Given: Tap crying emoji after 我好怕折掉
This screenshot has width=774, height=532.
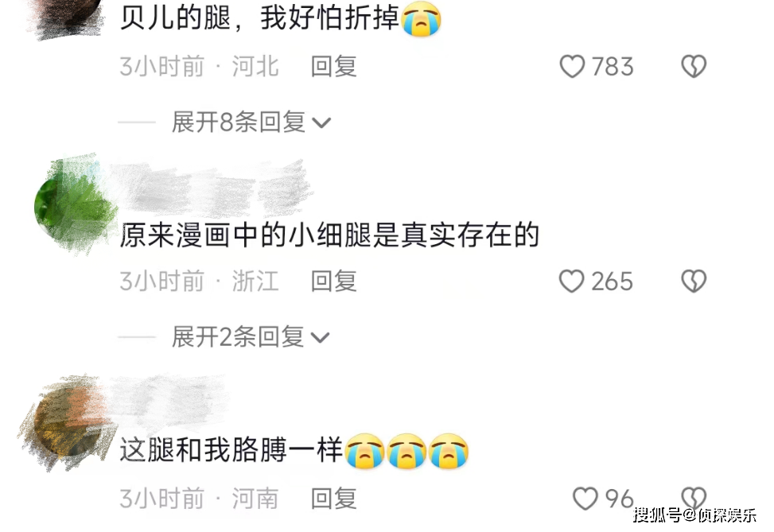Looking at the screenshot, I should point(421,19).
